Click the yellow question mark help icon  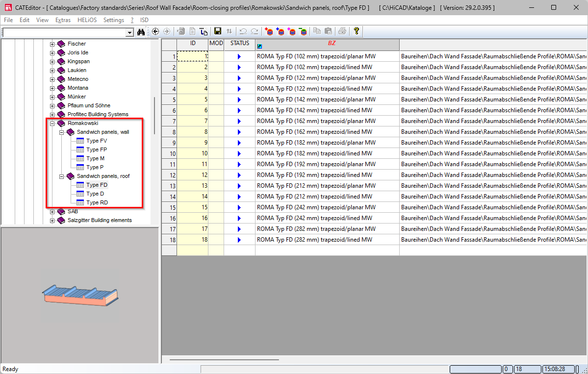tap(356, 31)
